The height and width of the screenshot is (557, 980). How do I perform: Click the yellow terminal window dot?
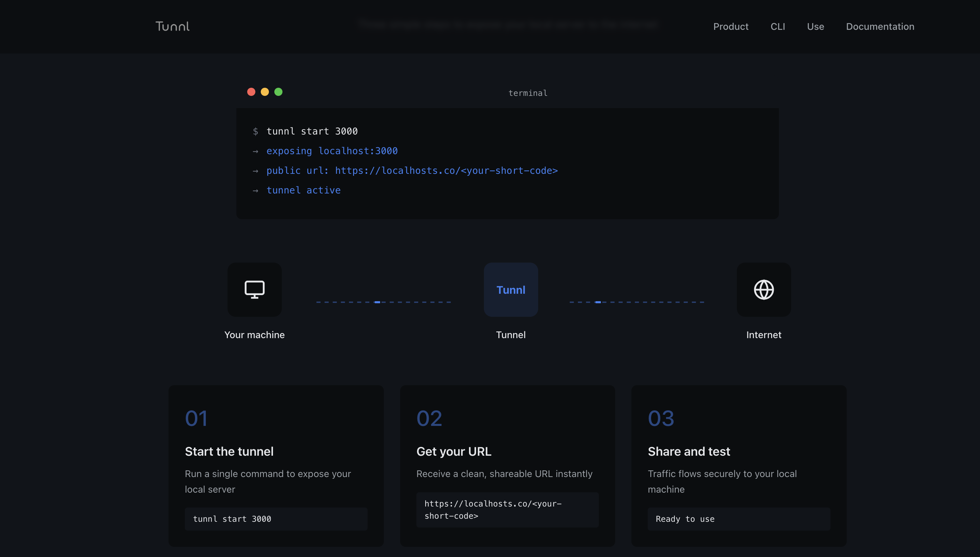[x=265, y=92]
